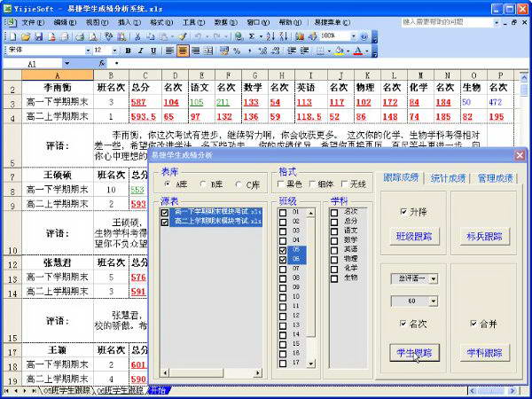
Task: Toggle Italic formatting in the toolbar
Action: point(141,51)
